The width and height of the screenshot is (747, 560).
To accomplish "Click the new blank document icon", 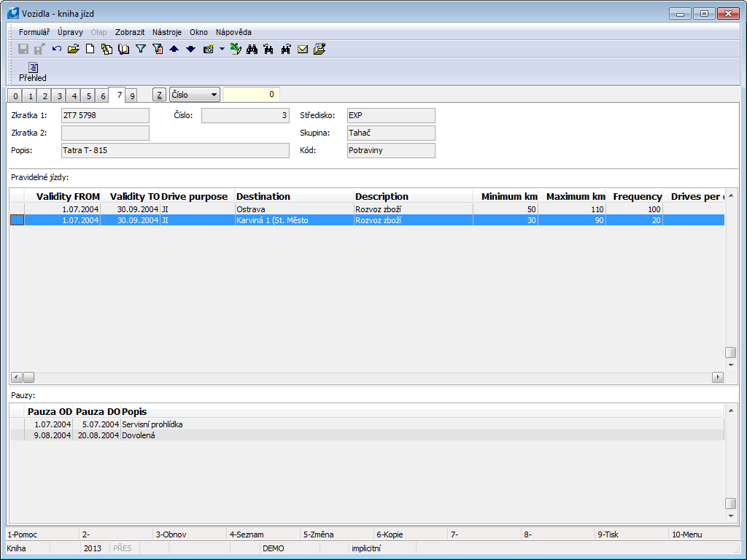I will click(90, 49).
